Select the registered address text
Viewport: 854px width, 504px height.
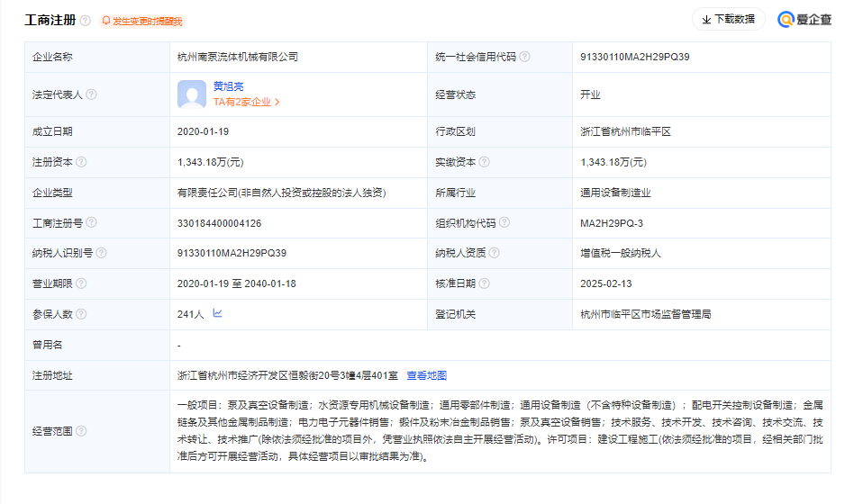click(x=287, y=375)
